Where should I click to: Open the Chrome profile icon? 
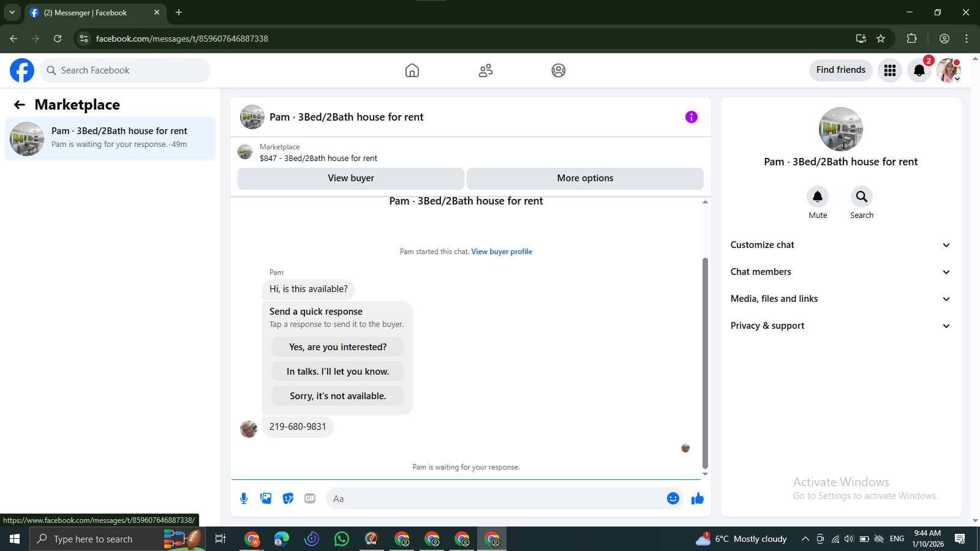click(x=944, y=39)
